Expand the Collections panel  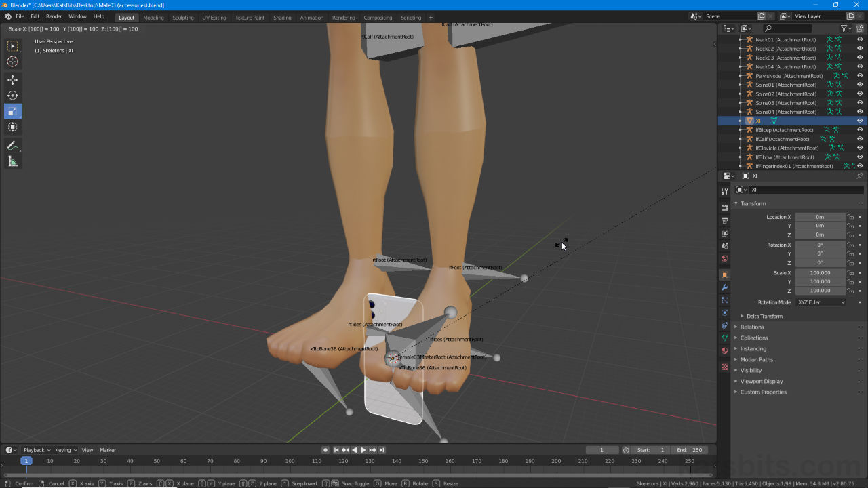coord(753,338)
